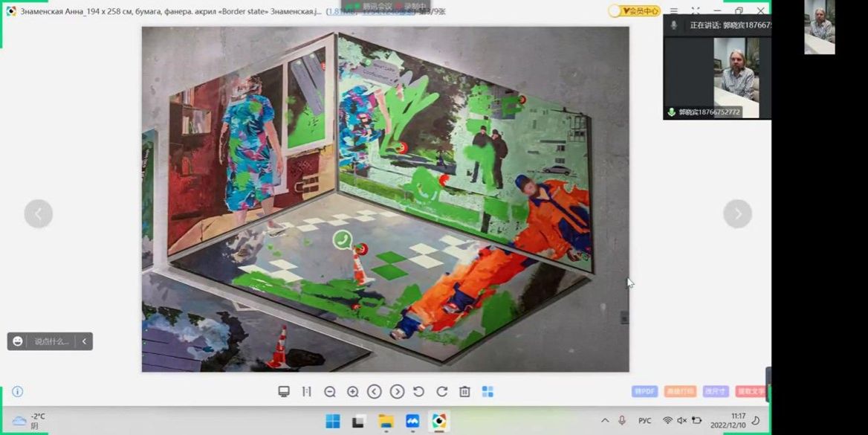Close the image viewer window

(760, 11)
